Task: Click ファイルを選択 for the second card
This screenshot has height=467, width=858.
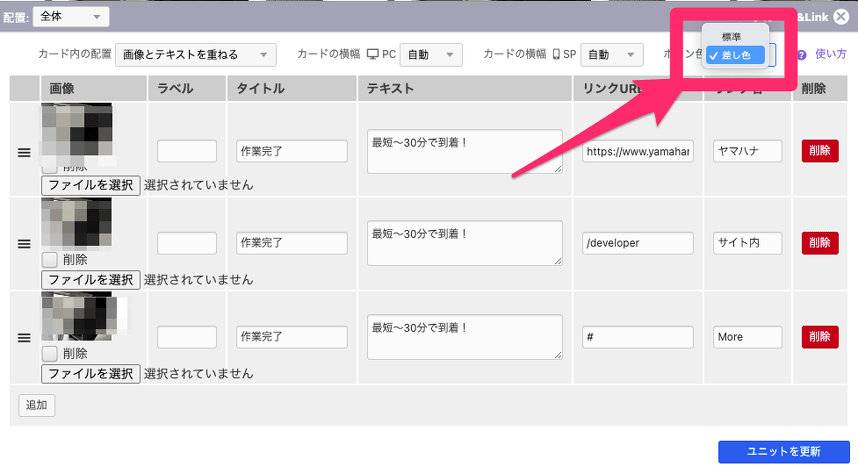Action: pyautogui.click(x=90, y=279)
